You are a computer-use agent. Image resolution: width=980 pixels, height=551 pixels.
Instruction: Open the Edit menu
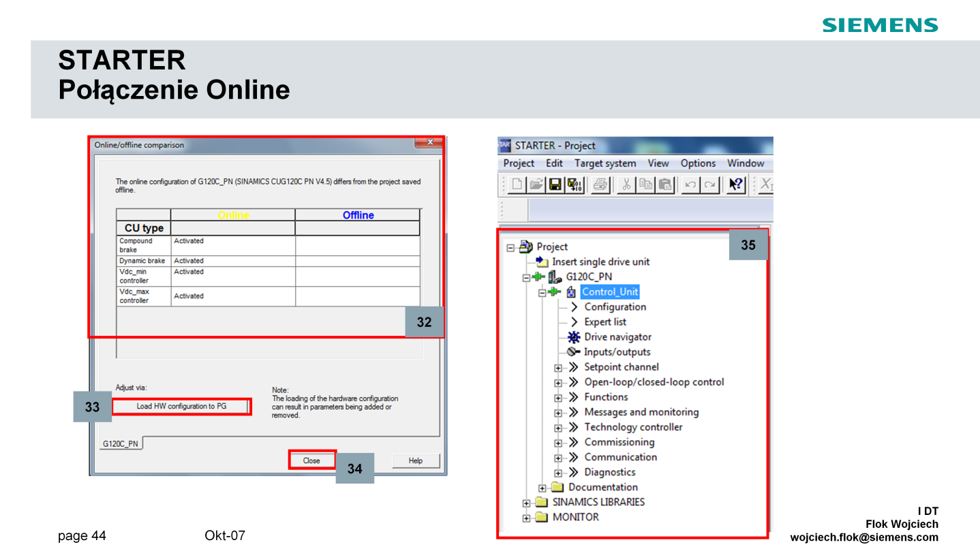554,163
